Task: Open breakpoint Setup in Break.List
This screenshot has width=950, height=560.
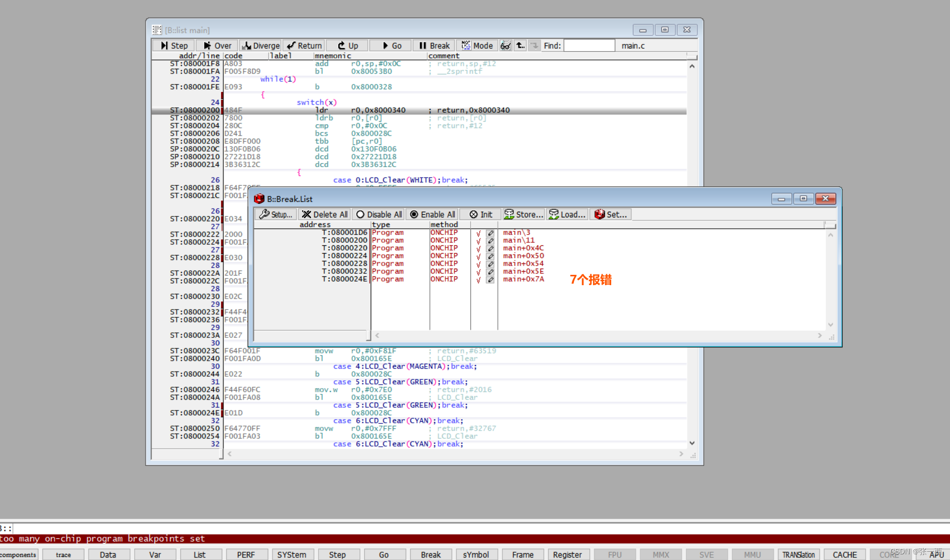Action: 276,214
